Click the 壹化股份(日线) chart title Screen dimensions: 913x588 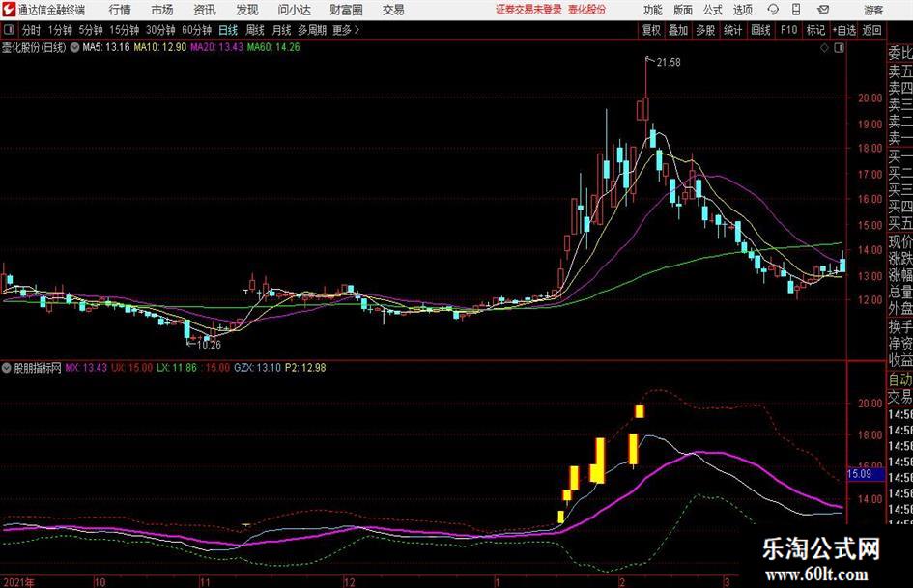(34, 47)
